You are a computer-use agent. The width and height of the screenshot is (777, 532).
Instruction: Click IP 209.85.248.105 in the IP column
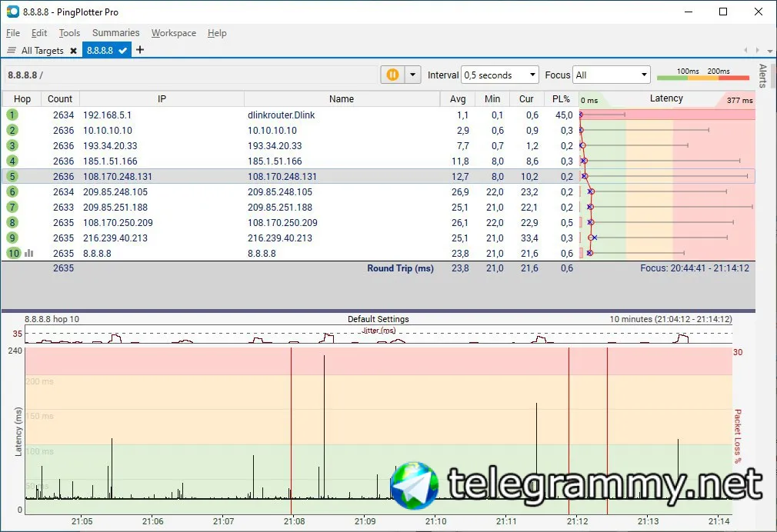tap(115, 191)
